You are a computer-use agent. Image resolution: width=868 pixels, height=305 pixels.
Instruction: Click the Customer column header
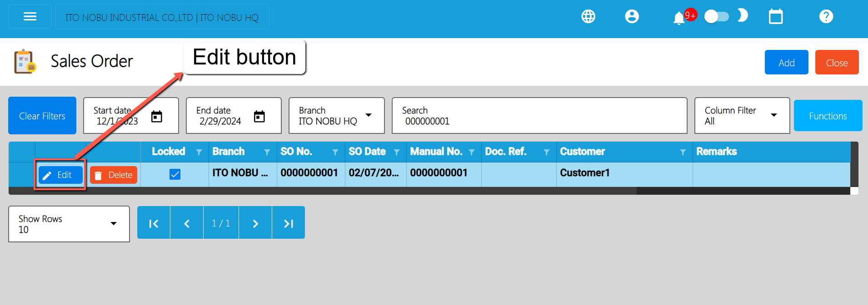click(x=582, y=152)
